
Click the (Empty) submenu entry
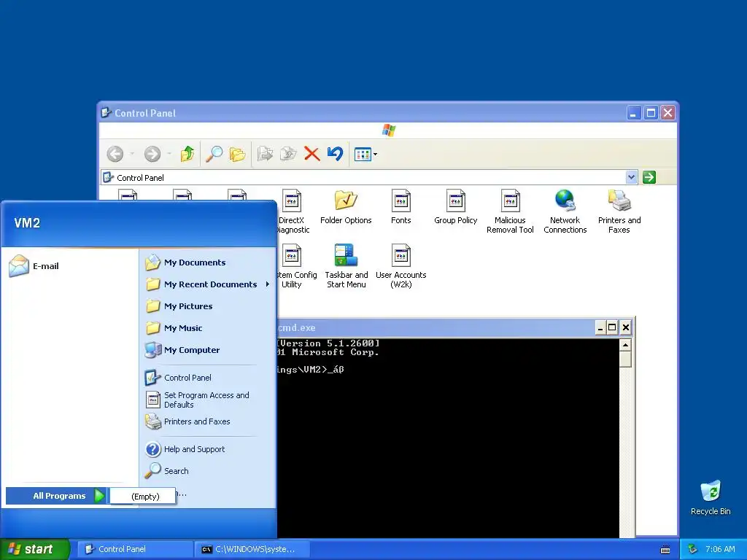point(143,496)
